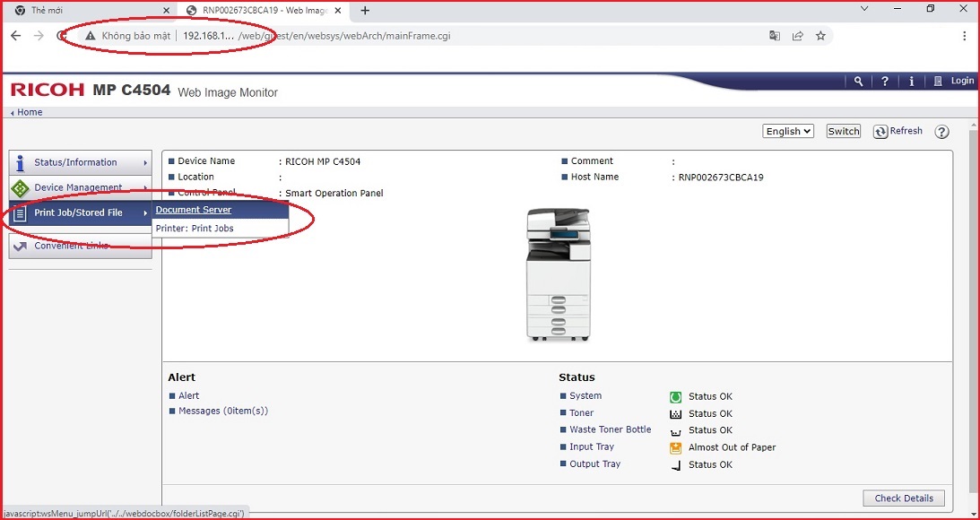This screenshot has width=980, height=520.
Task: Click the information 'i' icon in header
Action: coord(911,82)
